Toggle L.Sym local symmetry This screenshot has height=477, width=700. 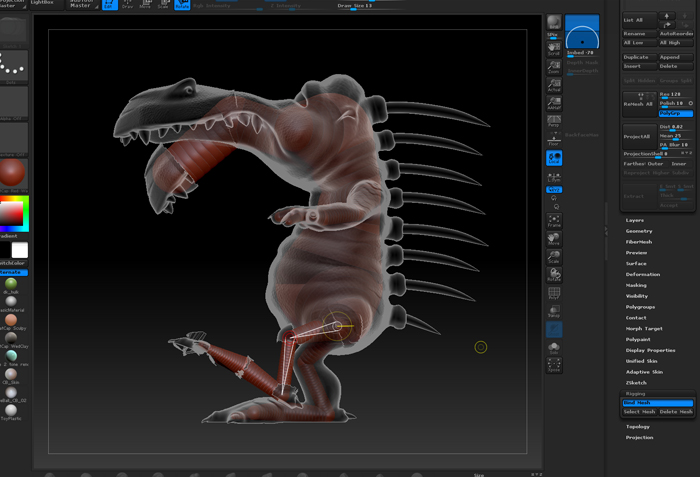[x=554, y=176]
